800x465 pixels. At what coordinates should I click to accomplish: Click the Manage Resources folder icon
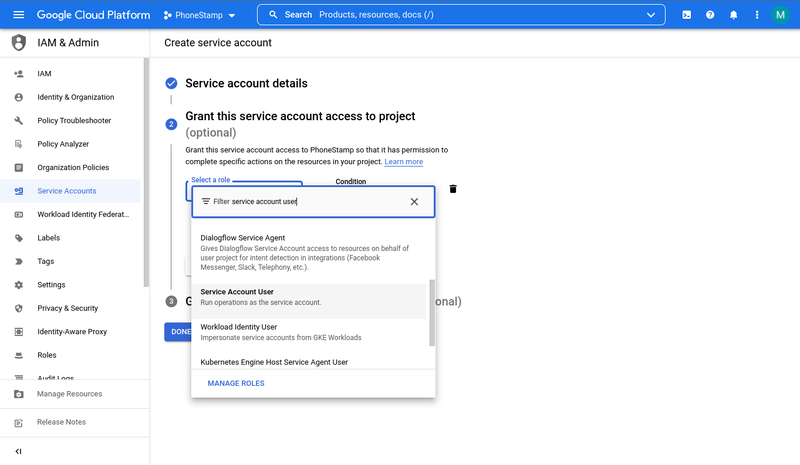19,394
